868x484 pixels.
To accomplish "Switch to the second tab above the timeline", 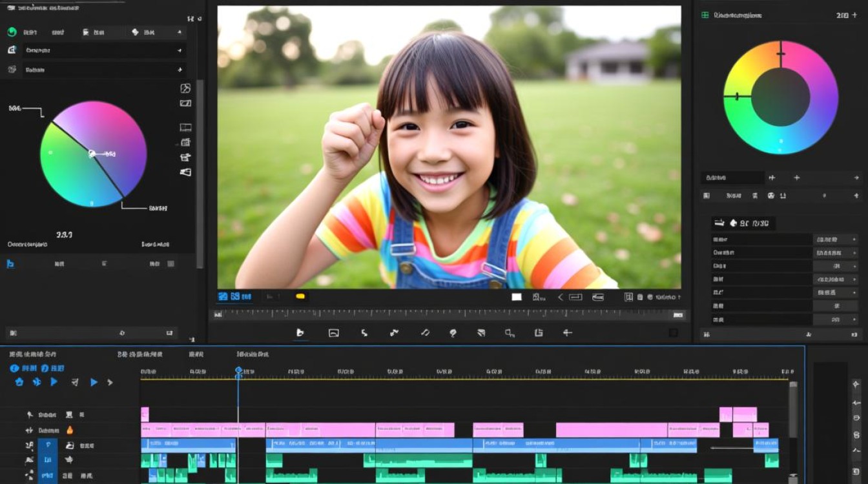I will 140,354.
